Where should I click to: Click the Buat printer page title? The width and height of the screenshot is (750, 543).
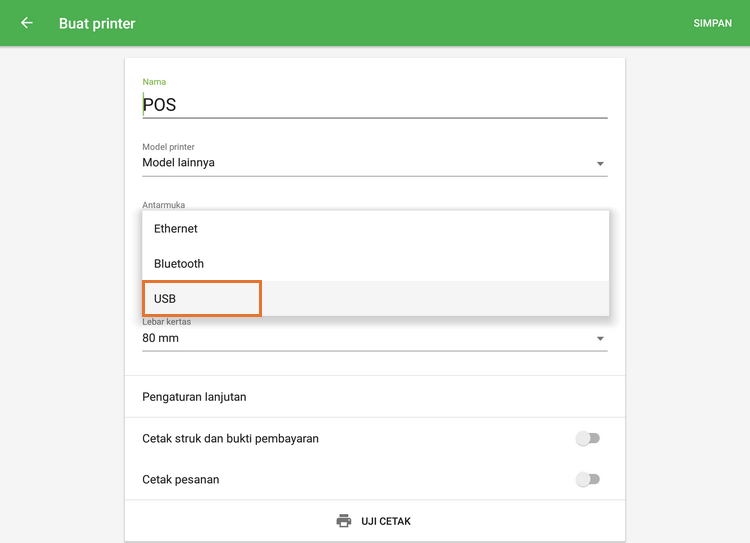coord(97,23)
